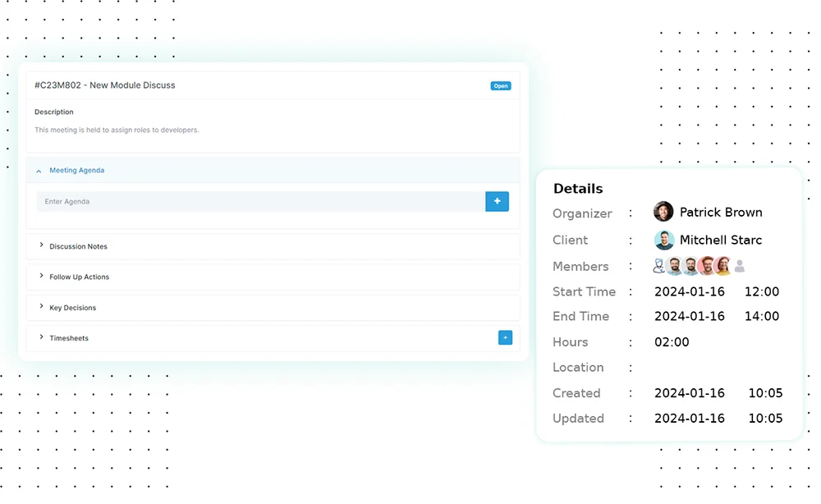Select the doctor-style member icon in Members row

point(658,265)
